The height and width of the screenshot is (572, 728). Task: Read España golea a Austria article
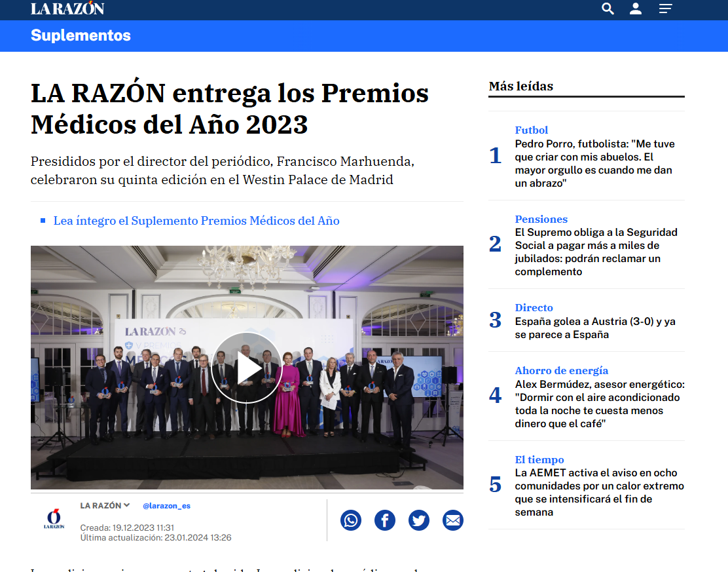click(595, 328)
